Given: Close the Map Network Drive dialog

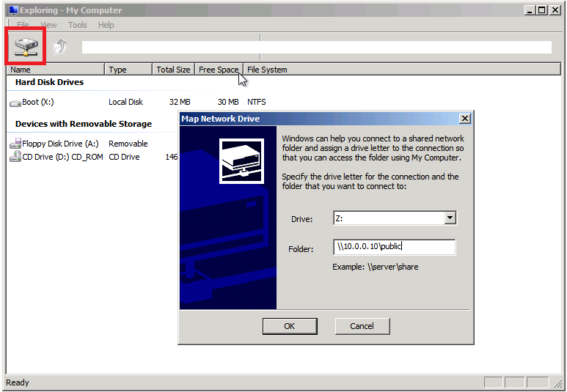Looking at the screenshot, I should (x=464, y=119).
